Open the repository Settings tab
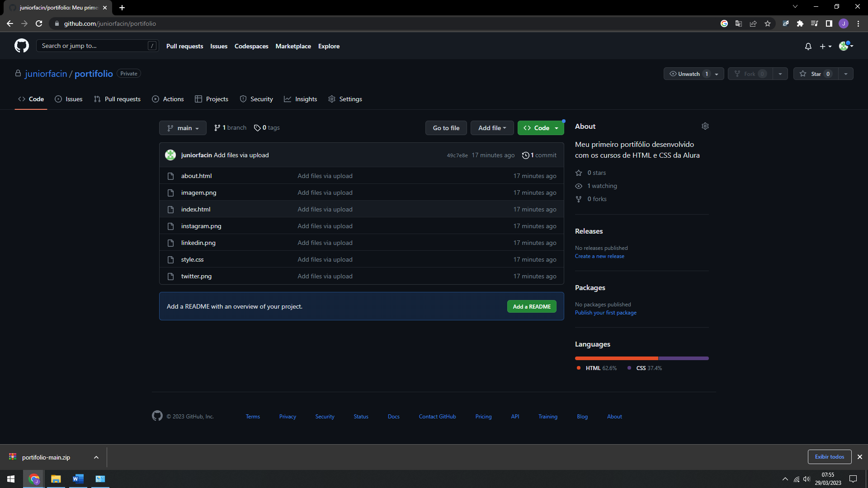Screen dimensions: 868x488 pos(345,99)
